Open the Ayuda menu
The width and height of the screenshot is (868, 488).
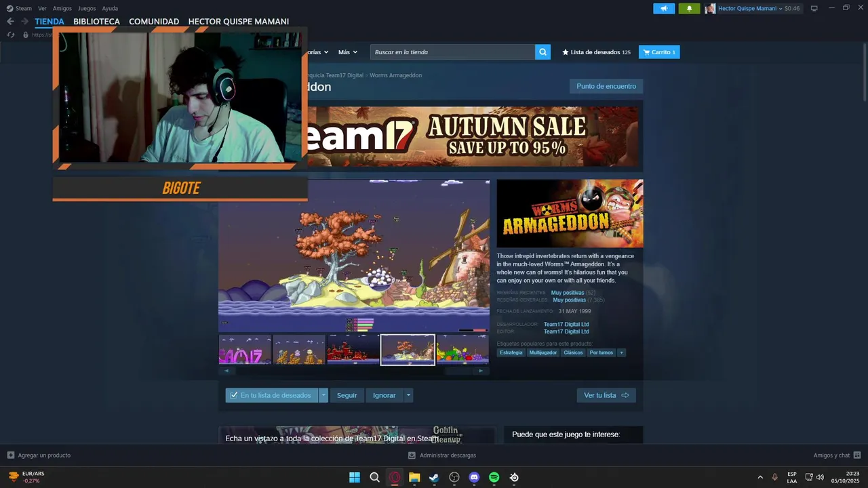tap(110, 8)
